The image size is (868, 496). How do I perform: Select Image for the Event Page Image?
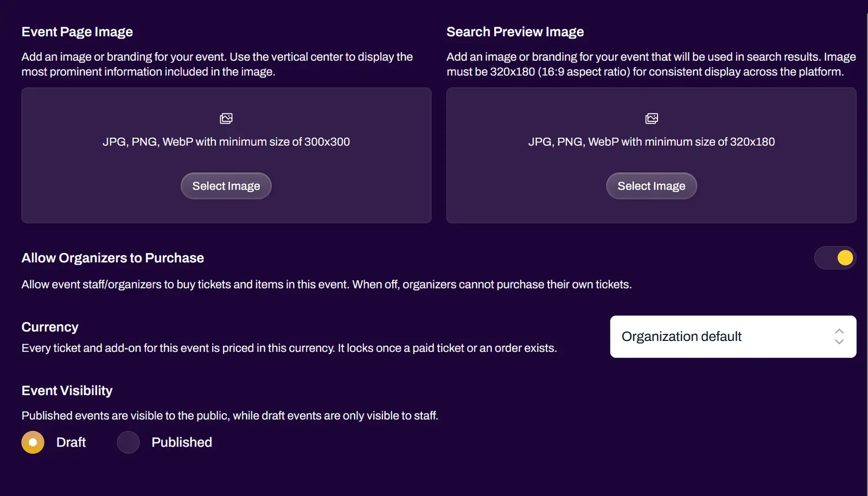(x=226, y=186)
